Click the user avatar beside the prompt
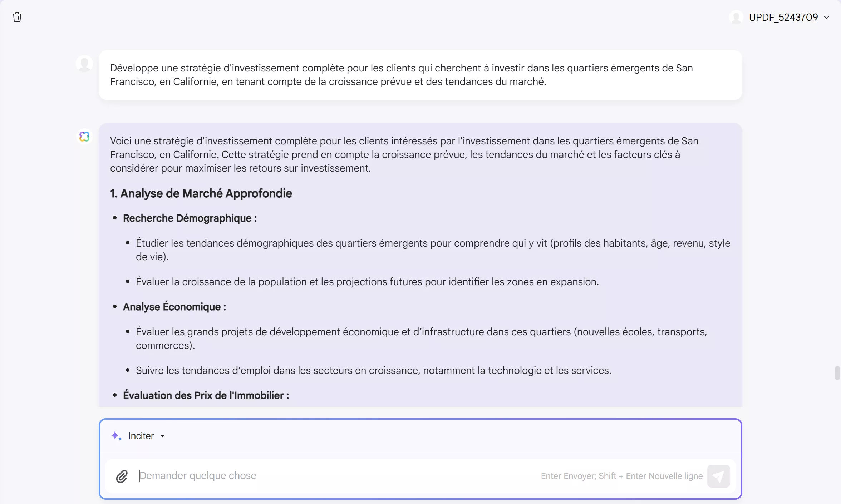This screenshot has width=841, height=504. pos(84,64)
